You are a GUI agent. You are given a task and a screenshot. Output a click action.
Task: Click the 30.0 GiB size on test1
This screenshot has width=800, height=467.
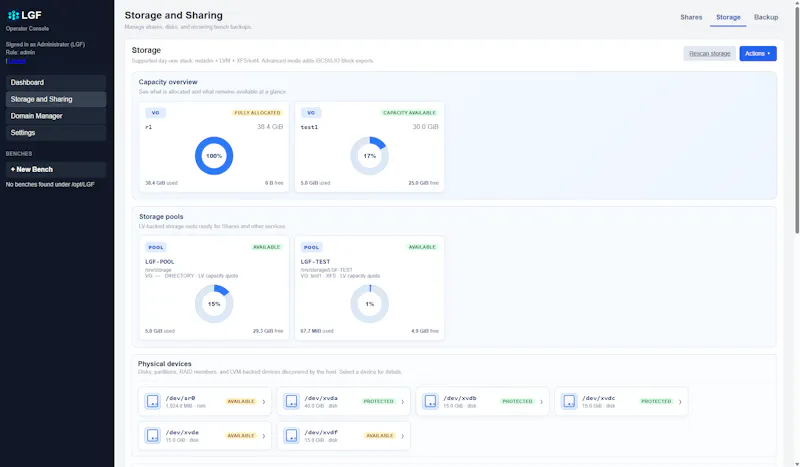425,127
